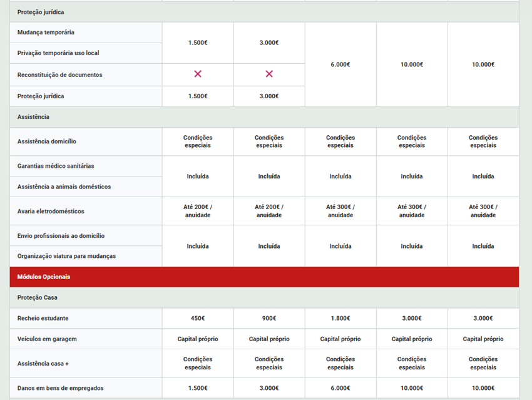Select the red Módulos Opcionais header bar

coord(264,277)
